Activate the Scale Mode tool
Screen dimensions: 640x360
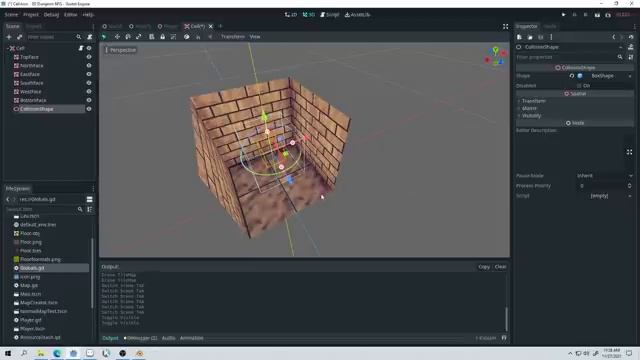point(139,37)
